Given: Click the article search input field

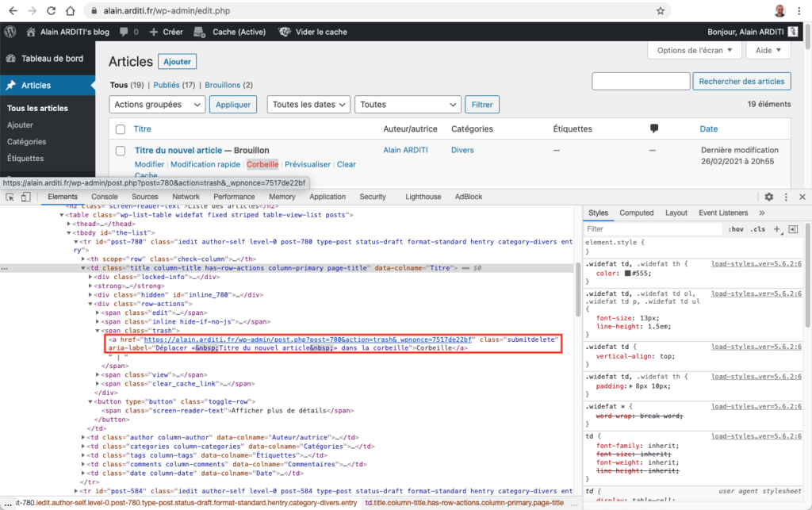Looking at the screenshot, I should 641,81.
